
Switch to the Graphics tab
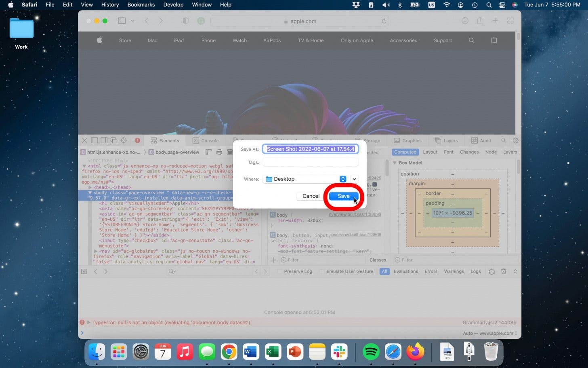pyautogui.click(x=408, y=140)
